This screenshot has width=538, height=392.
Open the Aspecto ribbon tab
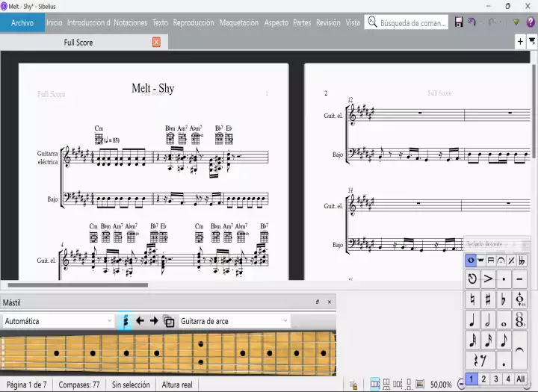pos(276,22)
